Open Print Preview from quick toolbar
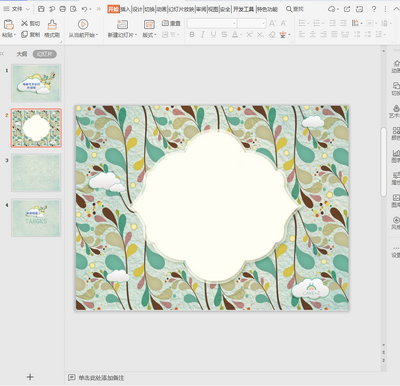 [x=73, y=9]
